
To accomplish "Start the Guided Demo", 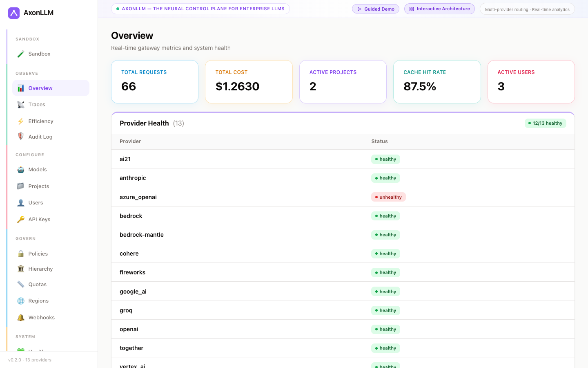I will pos(376,9).
